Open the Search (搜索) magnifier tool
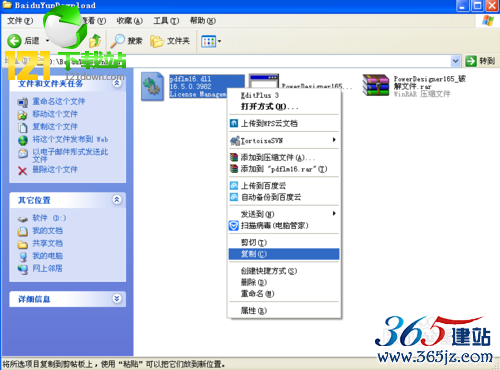 [126, 41]
